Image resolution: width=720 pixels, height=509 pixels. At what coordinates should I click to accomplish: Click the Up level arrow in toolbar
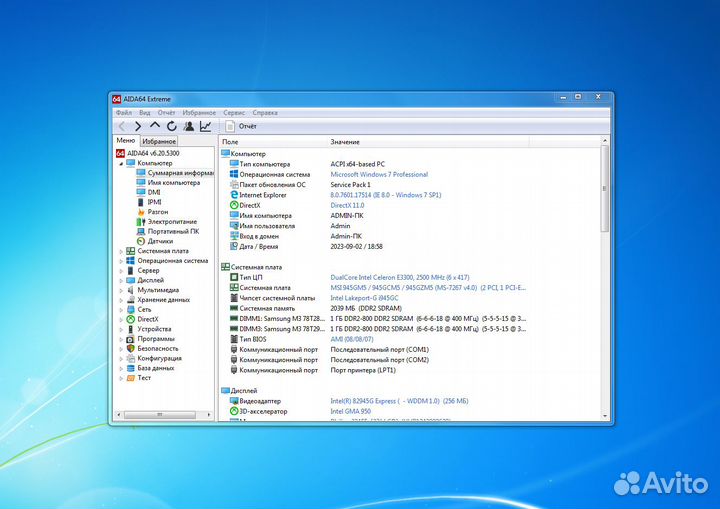click(x=155, y=127)
